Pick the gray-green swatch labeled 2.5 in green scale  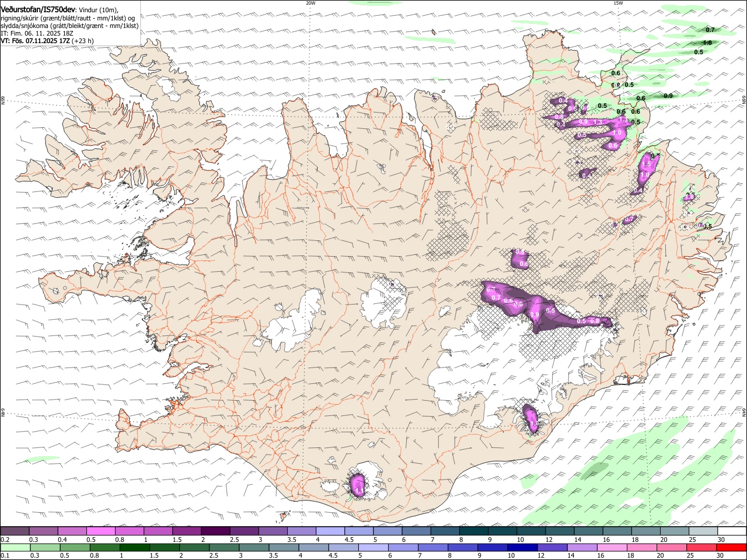tap(224, 547)
